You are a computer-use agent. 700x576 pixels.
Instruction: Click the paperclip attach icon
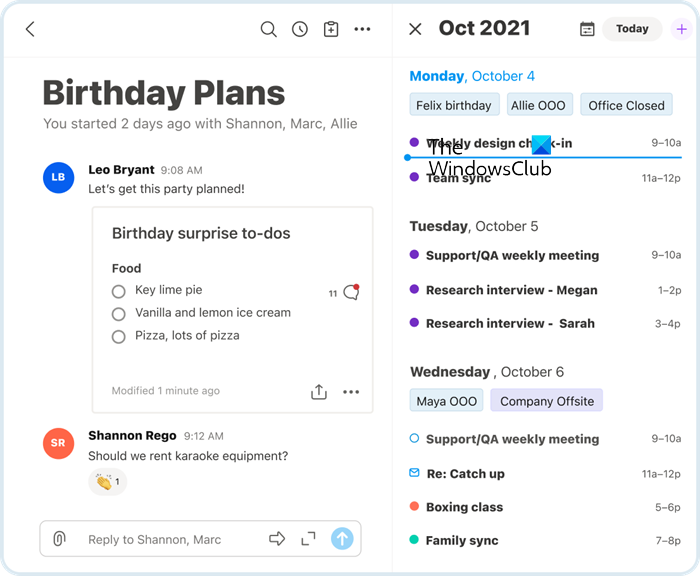point(60,539)
